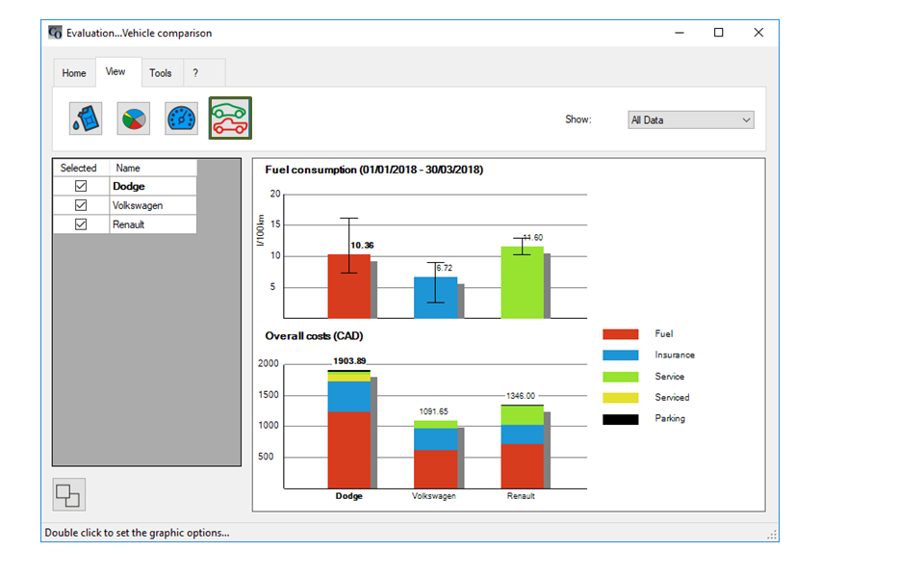924x578 pixels.
Task: Switch to the Home tab
Action: (74, 73)
